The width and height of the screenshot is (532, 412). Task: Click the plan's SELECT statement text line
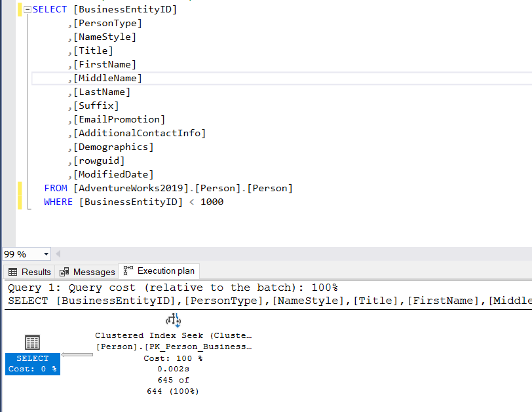pyautogui.click(x=270, y=301)
